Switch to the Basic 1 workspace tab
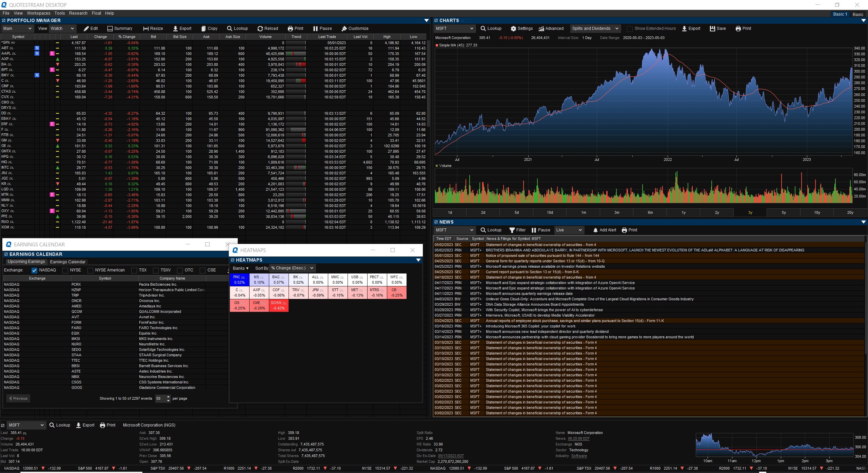This screenshot has height=473, width=868. (x=840, y=14)
